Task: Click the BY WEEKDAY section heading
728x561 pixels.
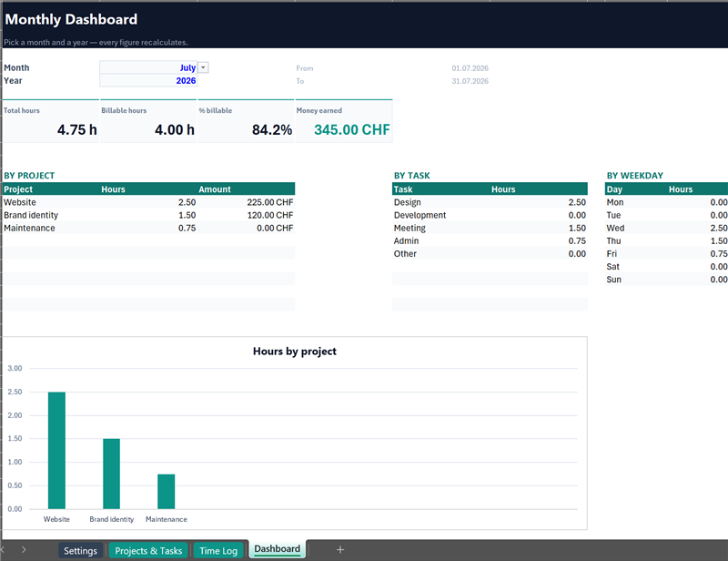Action: pos(634,176)
